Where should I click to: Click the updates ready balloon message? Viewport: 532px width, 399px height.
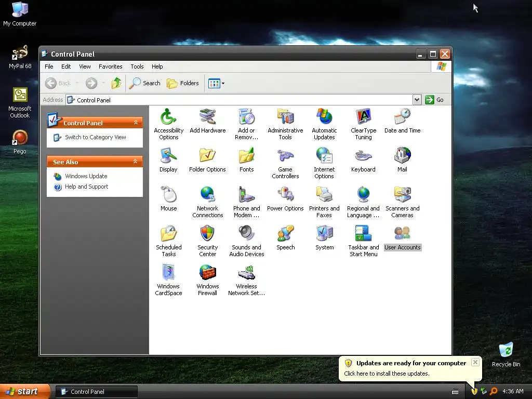(x=387, y=374)
